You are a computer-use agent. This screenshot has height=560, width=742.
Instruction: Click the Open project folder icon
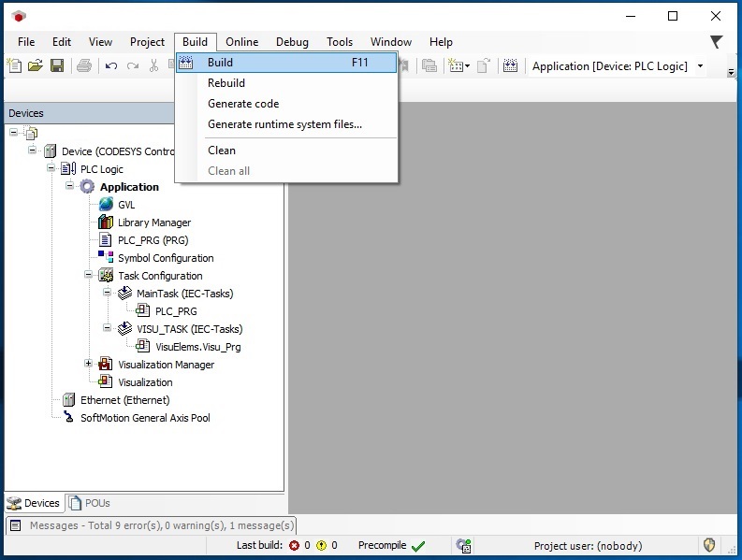[36, 65]
